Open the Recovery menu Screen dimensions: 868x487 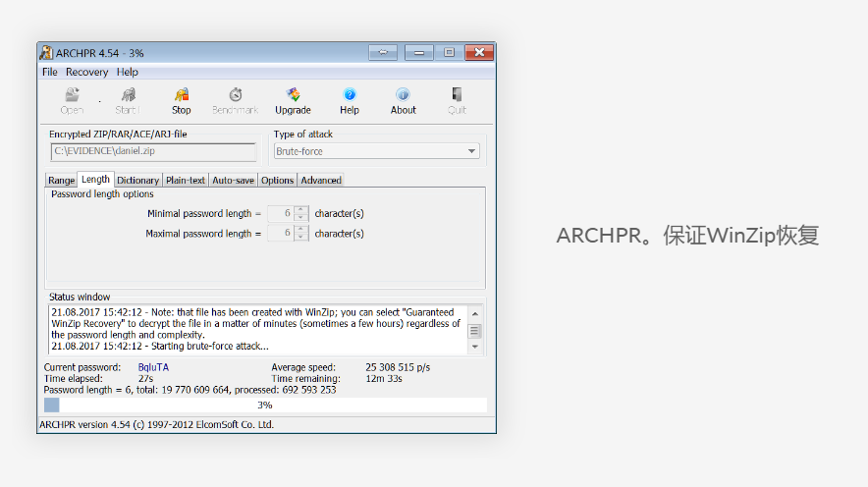pos(87,72)
